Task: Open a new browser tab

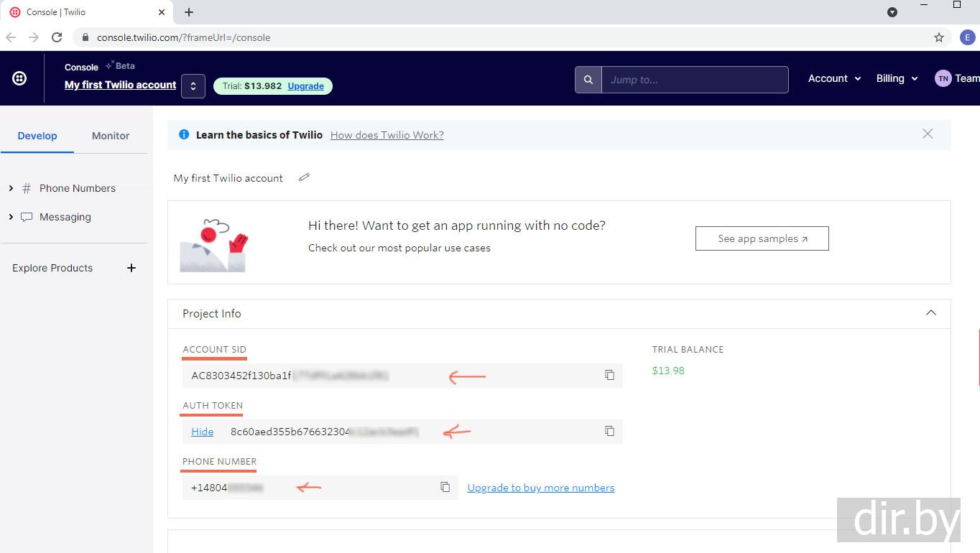Action: (x=189, y=12)
